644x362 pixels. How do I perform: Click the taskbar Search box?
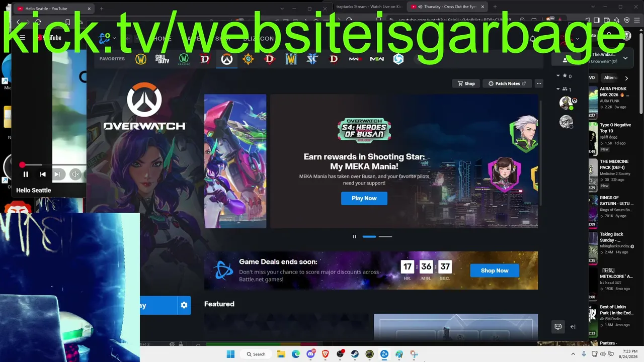(256, 354)
